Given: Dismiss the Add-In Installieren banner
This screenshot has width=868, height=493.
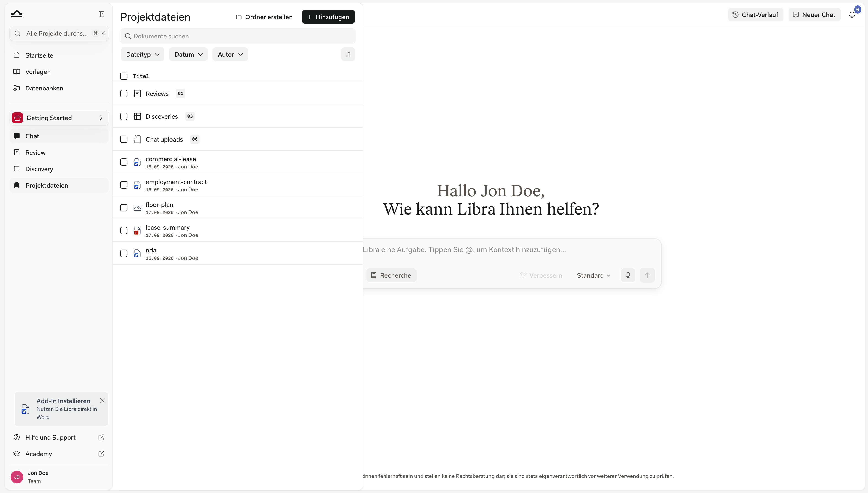Looking at the screenshot, I should pyautogui.click(x=102, y=400).
